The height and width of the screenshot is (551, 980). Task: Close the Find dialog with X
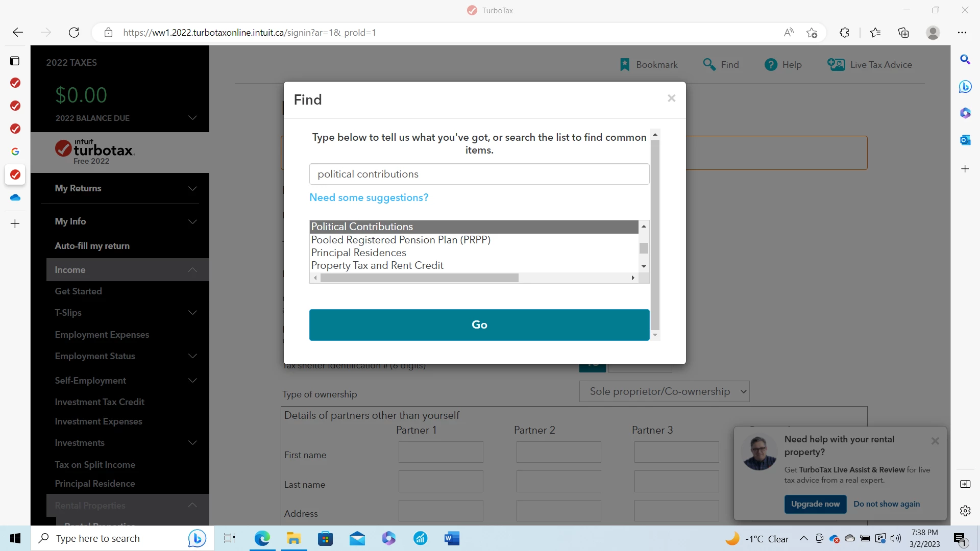(x=671, y=98)
